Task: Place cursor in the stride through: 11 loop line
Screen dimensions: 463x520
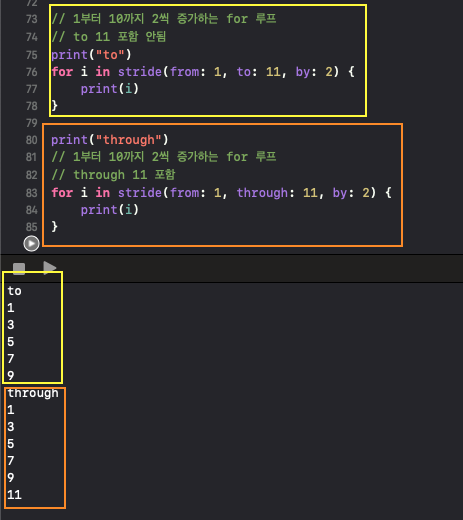Action: pyautogui.click(x=222, y=193)
